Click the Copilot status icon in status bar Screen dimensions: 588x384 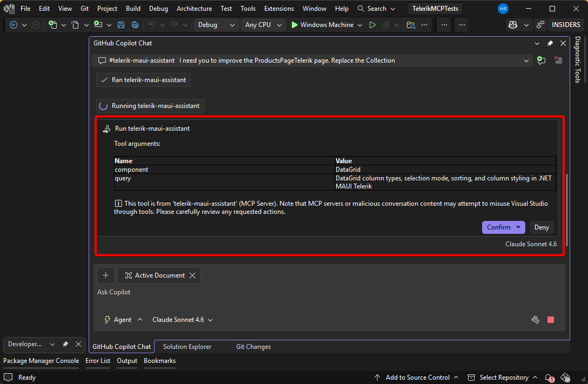point(565,378)
